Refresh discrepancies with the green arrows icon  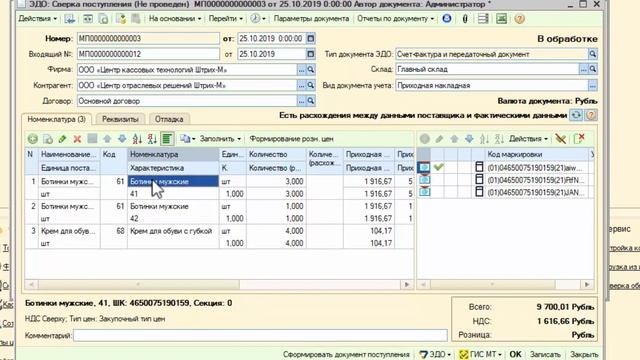click(x=576, y=116)
